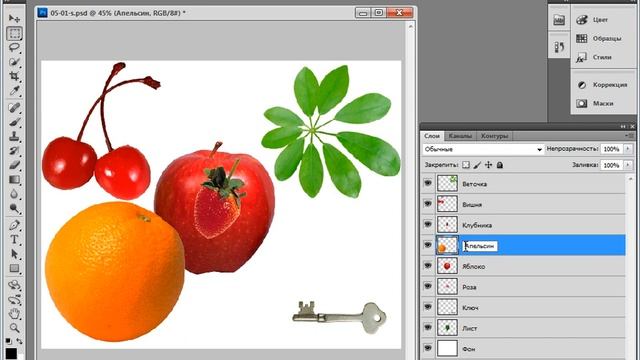This screenshot has width=640, height=360.
Task: Select the Dodge tool
Action: click(x=14, y=208)
